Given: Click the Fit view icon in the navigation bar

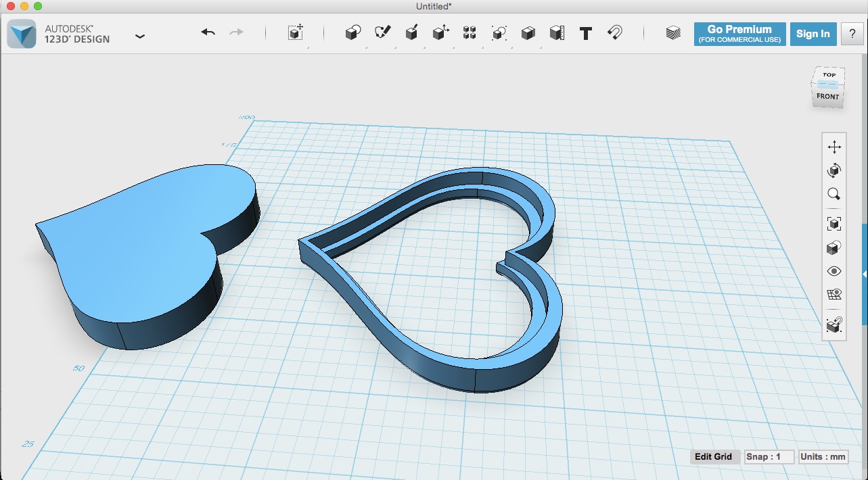Looking at the screenshot, I should coord(834,224).
